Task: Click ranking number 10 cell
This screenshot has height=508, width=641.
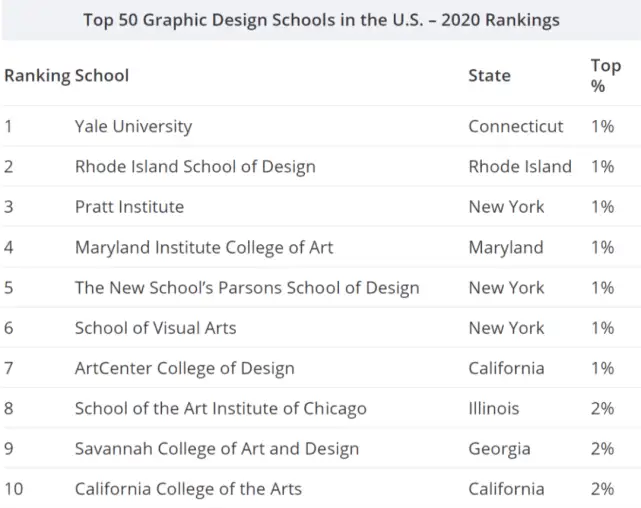Action: click(14, 489)
